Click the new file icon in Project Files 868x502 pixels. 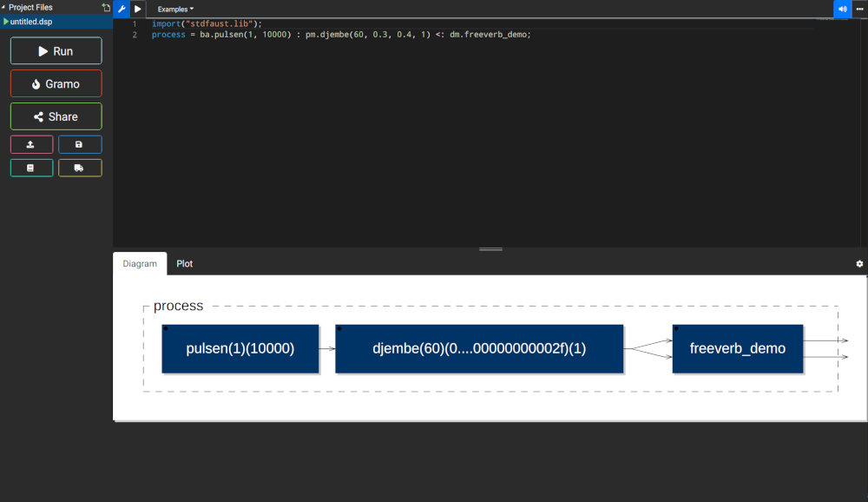(106, 7)
